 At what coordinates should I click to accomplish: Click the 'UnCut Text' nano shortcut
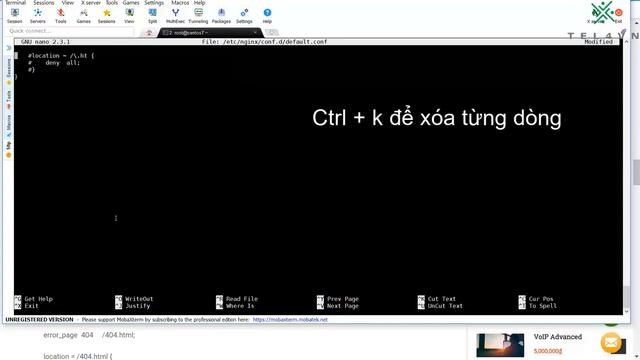(440, 306)
